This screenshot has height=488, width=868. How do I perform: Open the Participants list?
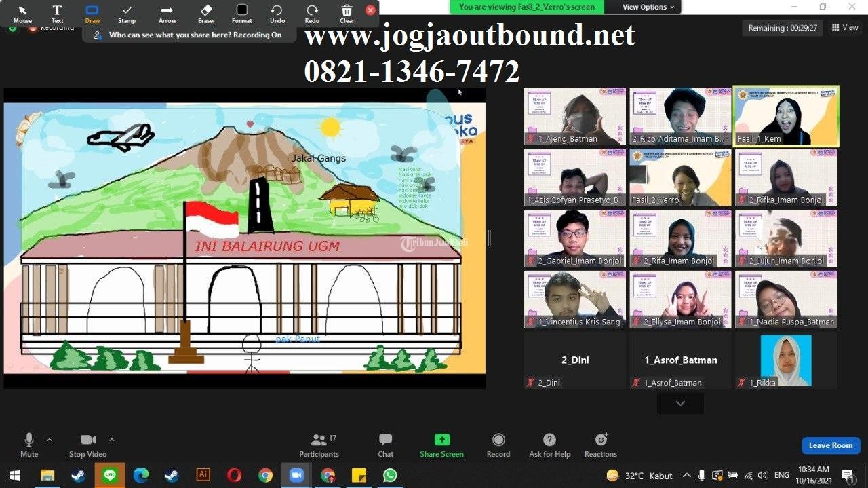tap(319, 445)
